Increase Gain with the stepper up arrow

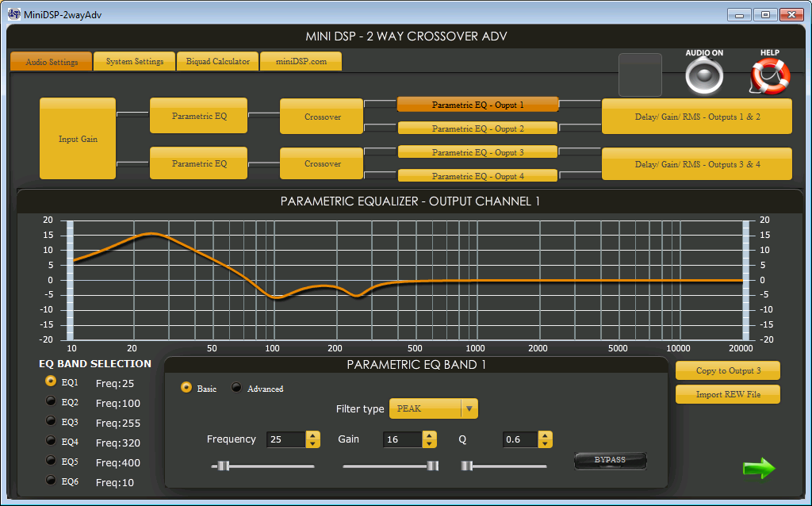click(x=429, y=435)
